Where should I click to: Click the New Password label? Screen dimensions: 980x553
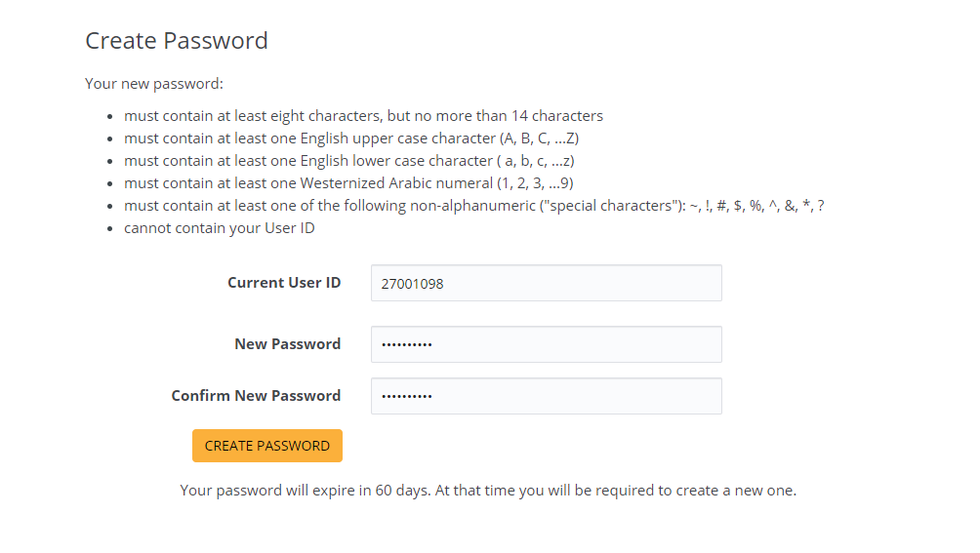point(287,344)
